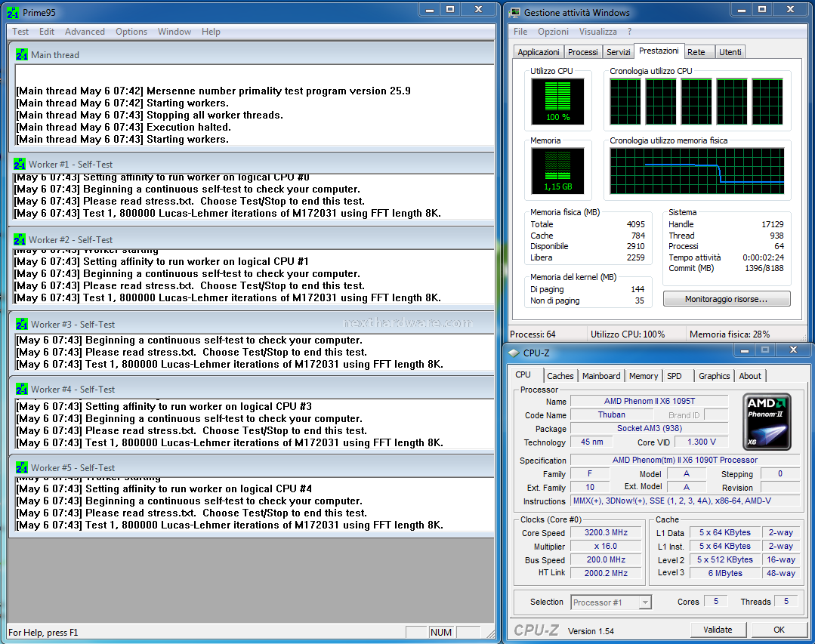The image size is (815, 644).
Task: Switch to the Utenti tab
Action: (x=730, y=52)
